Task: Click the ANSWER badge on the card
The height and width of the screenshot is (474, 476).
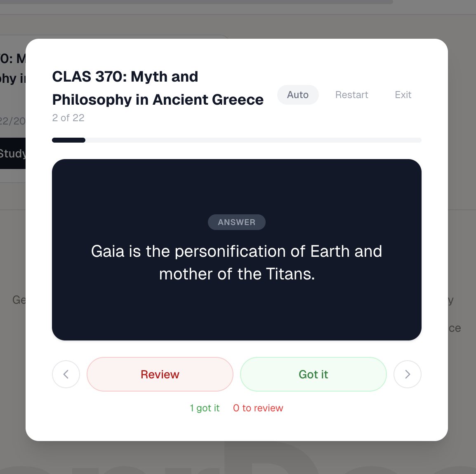Action: click(236, 222)
